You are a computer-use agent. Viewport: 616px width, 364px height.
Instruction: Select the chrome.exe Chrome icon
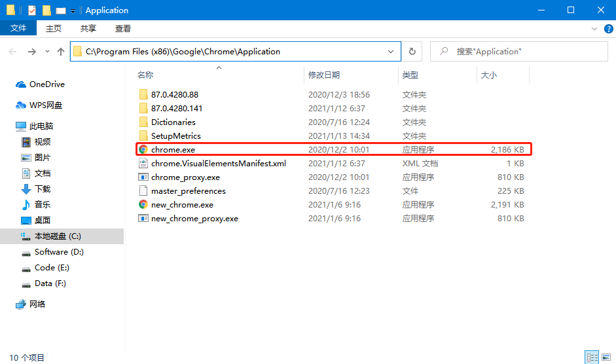tap(143, 149)
